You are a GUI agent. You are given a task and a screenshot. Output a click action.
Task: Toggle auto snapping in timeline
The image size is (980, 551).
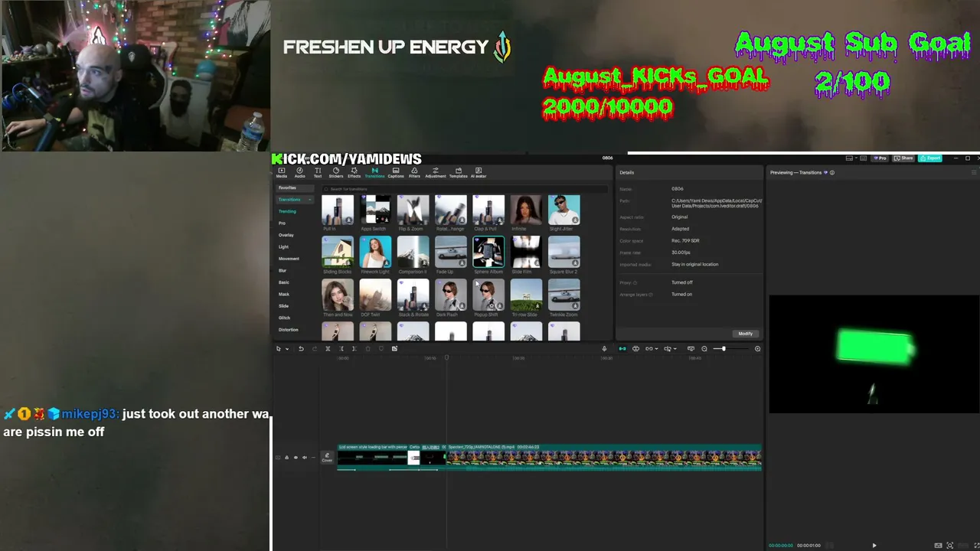pyautogui.click(x=635, y=349)
